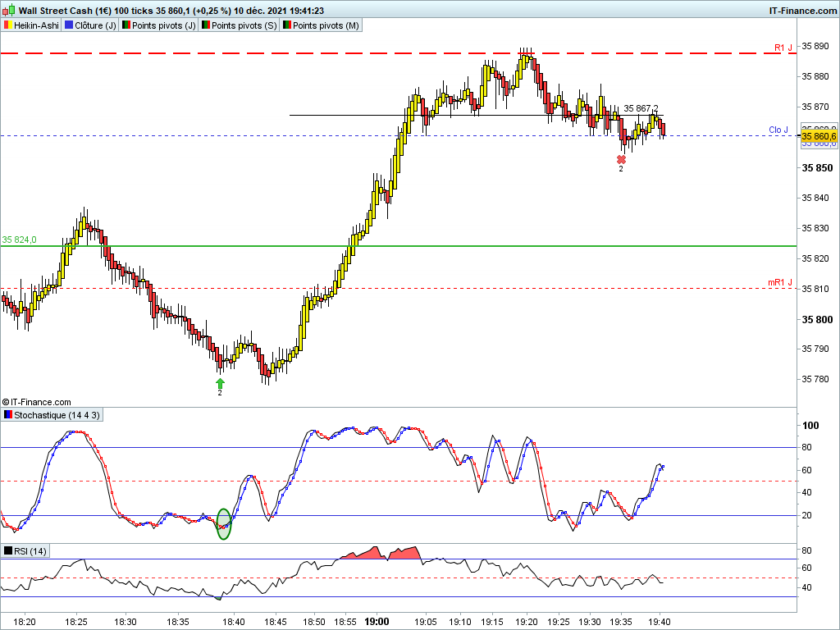The height and width of the screenshot is (630, 840).
Task: Click the green oval stochastic crossover highlight
Action: 224,524
